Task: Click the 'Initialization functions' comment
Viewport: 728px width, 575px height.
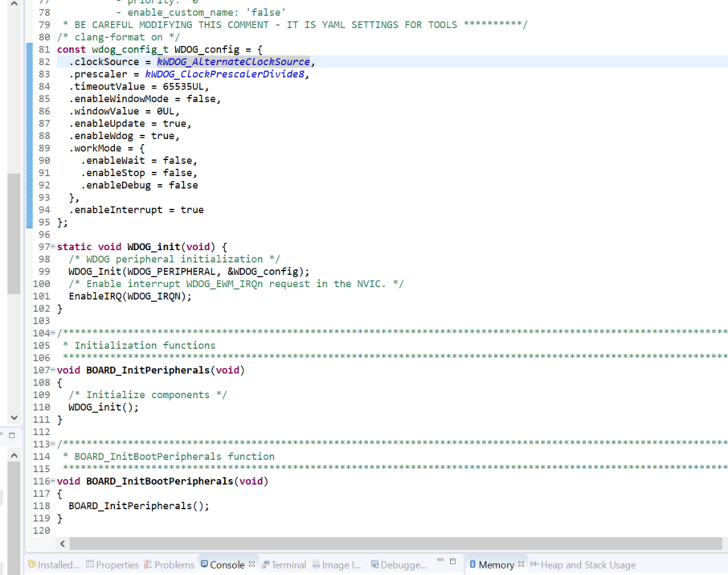Action: point(145,345)
